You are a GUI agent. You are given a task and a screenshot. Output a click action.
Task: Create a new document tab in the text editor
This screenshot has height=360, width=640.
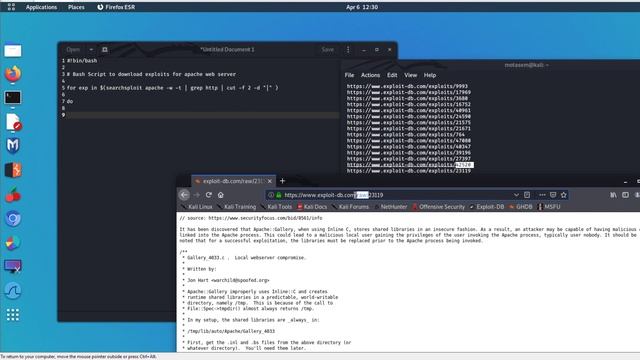pos(105,49)
